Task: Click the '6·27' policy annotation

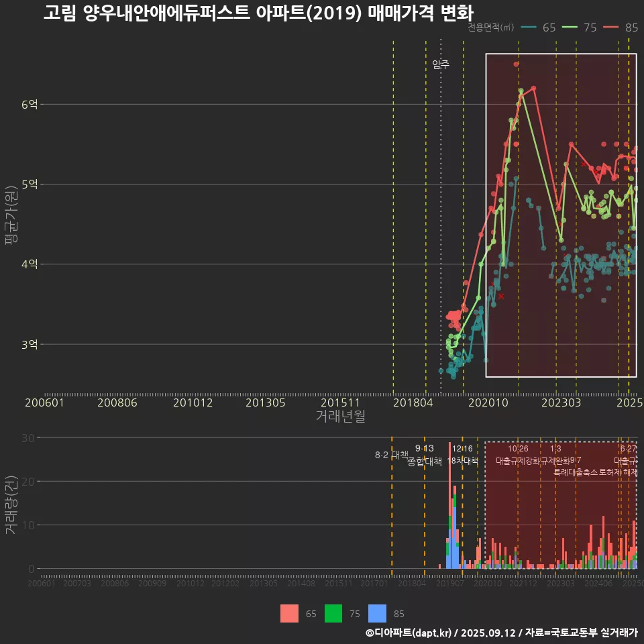Action: pos(628,449)
